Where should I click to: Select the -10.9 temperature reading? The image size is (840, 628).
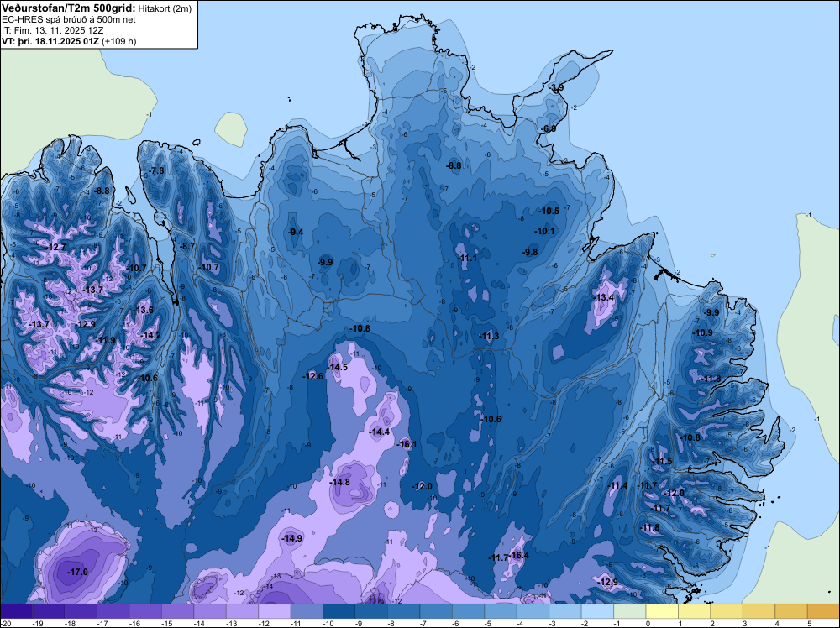click(702, 332)
